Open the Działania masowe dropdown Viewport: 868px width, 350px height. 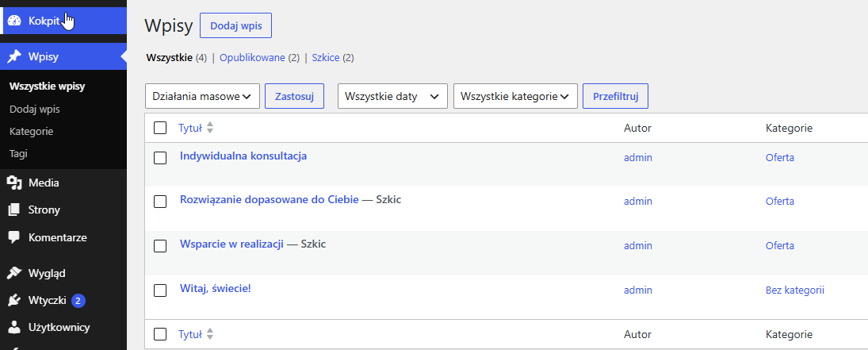203,96
